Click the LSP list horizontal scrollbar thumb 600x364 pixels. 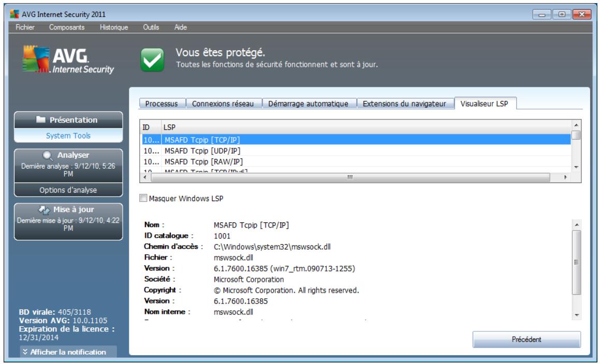coord(350,177)
